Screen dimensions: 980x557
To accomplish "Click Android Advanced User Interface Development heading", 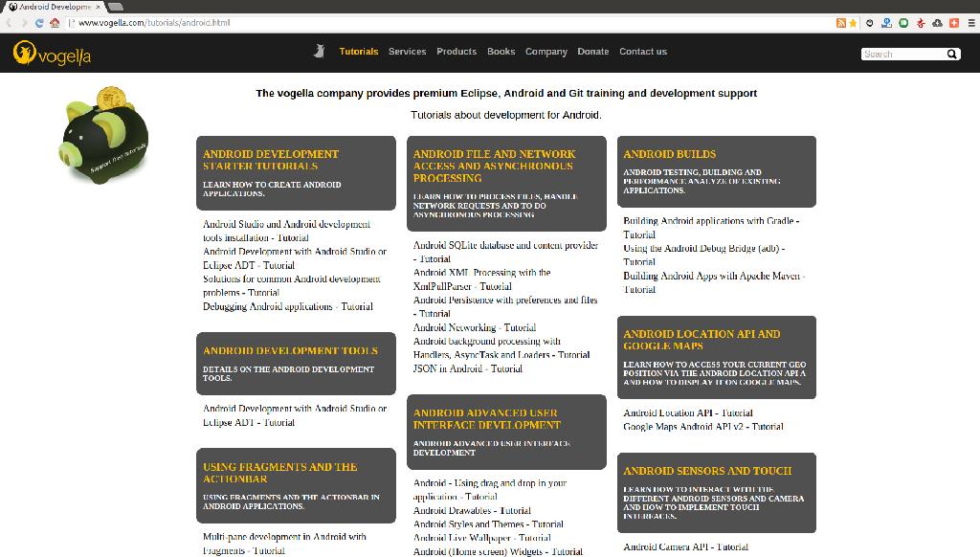I will 487,419.
